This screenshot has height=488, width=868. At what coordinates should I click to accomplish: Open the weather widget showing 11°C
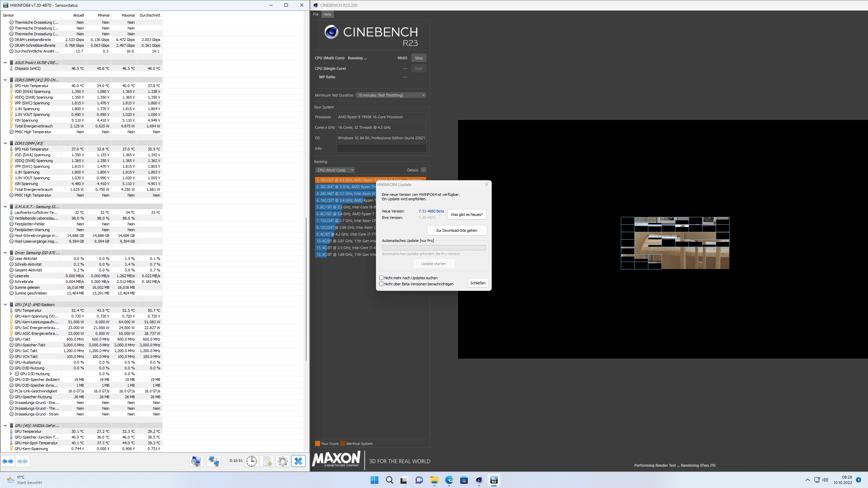24,480
